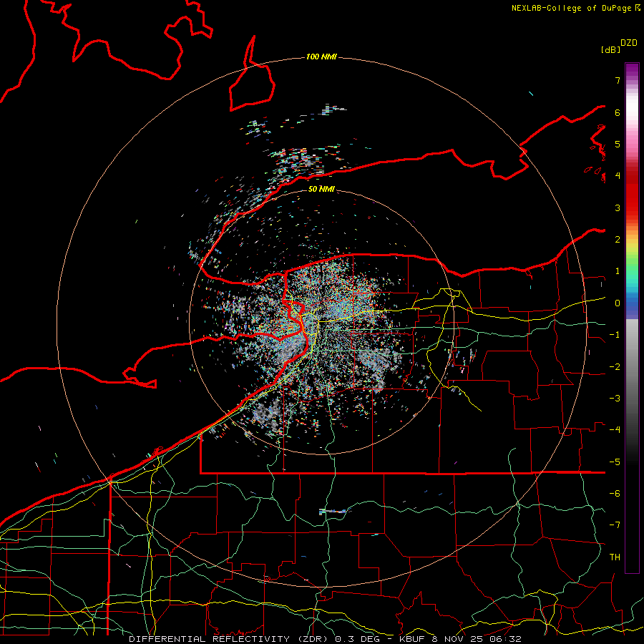Click the color scale label "1"
644x644 pixels.
pyautogui.click(x=618, y=271)
